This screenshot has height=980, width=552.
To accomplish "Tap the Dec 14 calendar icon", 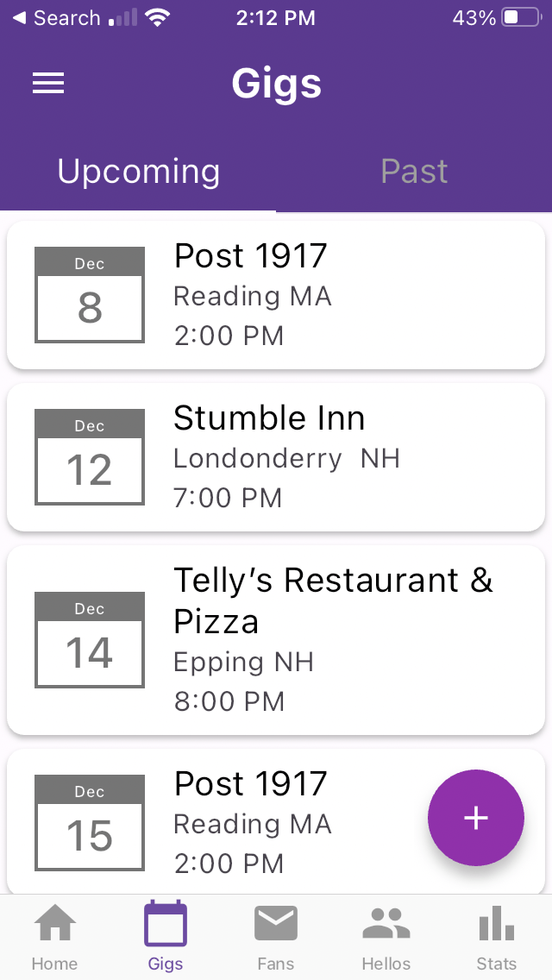I will pyautogui.click(x=90, y=640).
